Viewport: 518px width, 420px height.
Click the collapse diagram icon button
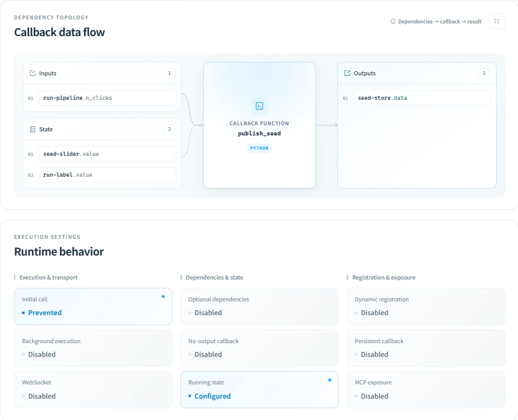click(497, 21)
